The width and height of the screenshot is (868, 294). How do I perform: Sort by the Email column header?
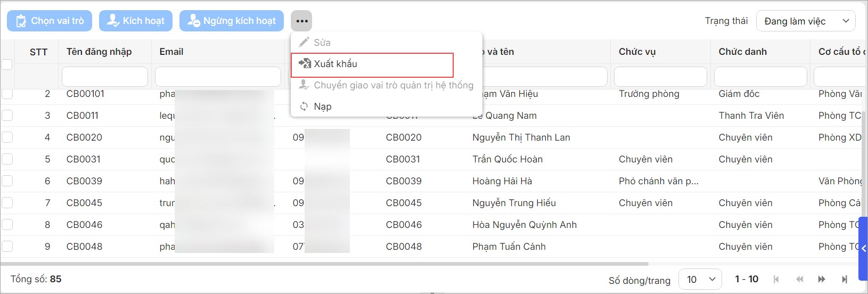point(171,52)
